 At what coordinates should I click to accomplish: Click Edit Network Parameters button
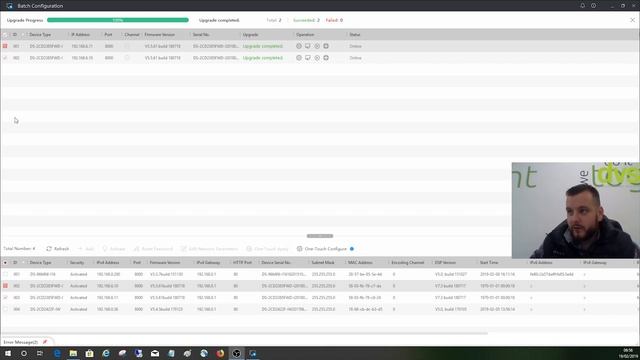pyautogui.click(x=209, y=249)
